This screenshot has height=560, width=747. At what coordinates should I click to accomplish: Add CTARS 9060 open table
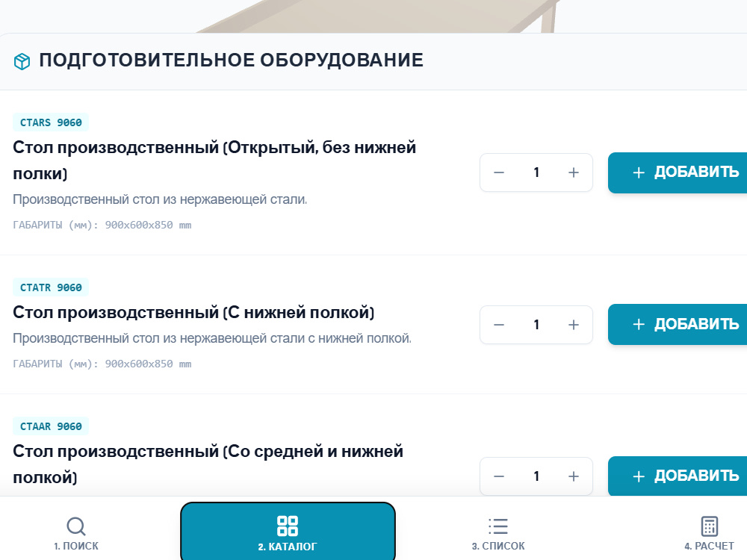click(x=678, y=173)
